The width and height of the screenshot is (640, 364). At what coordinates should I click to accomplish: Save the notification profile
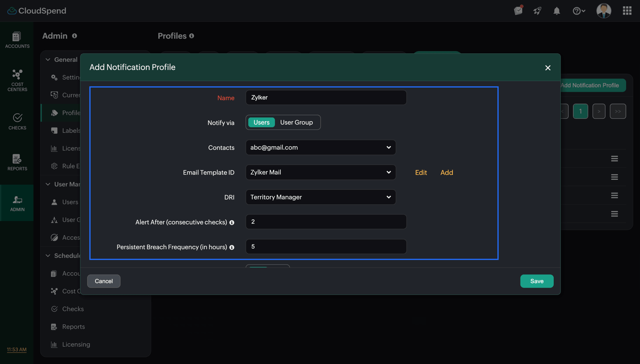point(537,281)
